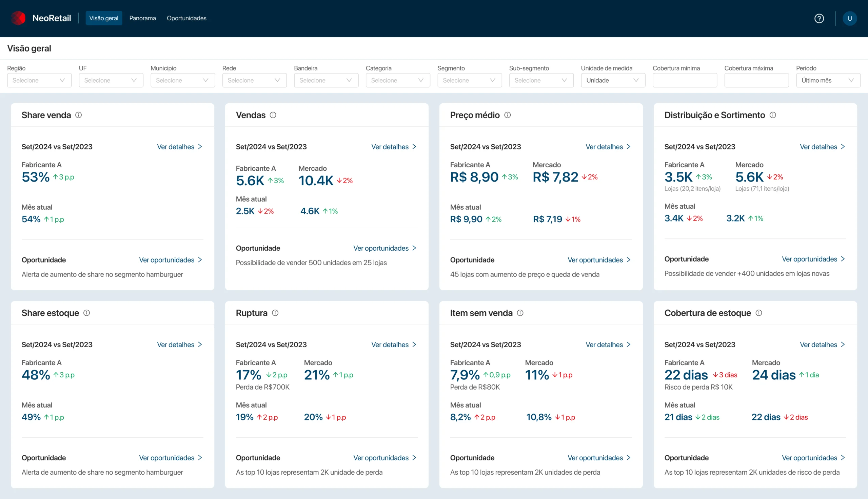Expand the Região dropdown
868x499 pixels.
point(39,80)
